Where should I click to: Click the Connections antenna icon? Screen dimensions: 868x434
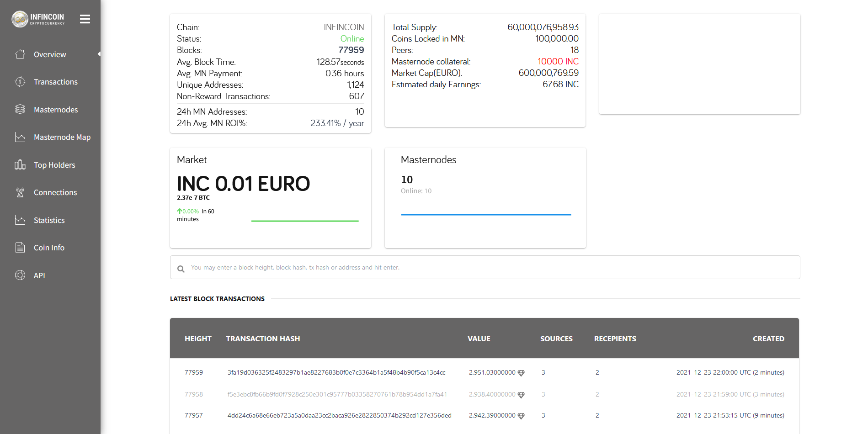[x=20, y=192]
